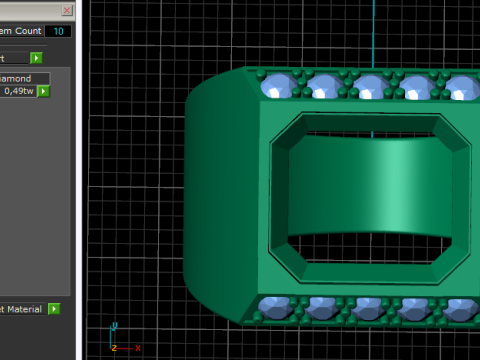
Task: Click the 0,49tw total weight value
Action: point(18,91)
